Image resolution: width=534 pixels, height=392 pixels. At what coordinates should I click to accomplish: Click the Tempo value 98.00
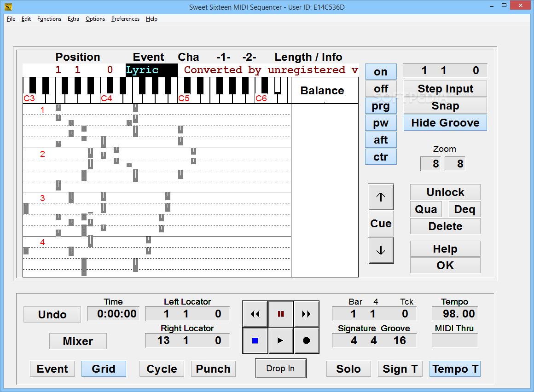[455, 314]
